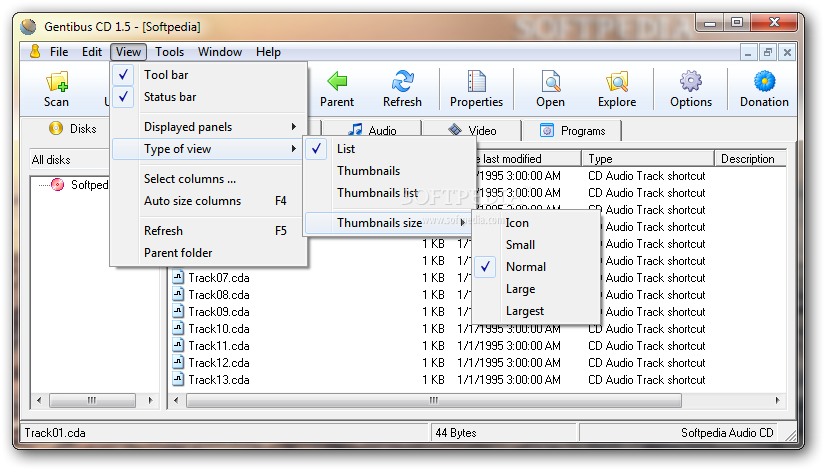The image size is (825, 470).
Task: Click the Track12.cda file icon
Action: tap(178, 362)
